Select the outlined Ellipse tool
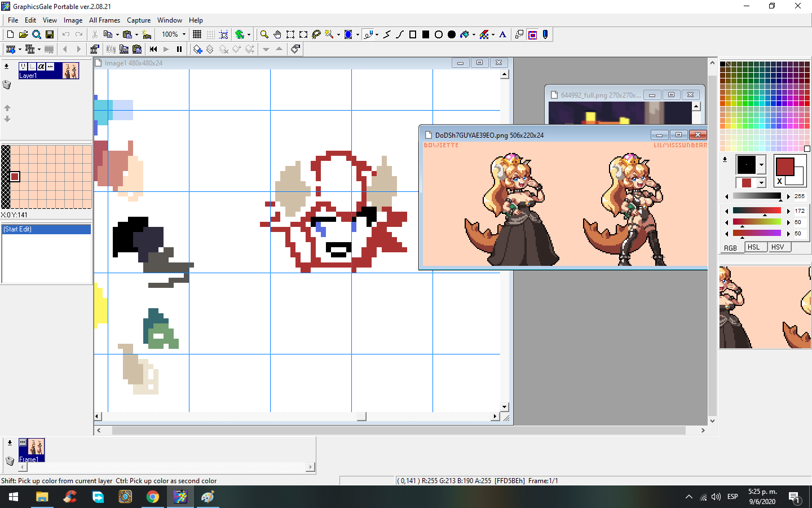The image size is (812, 508). click(x=439, y=34)
